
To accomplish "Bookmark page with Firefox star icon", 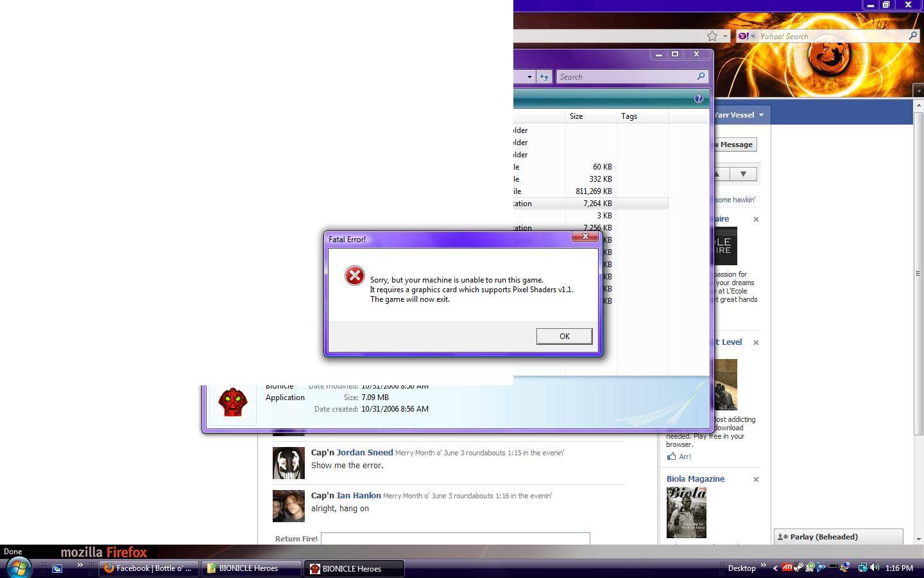I will pyautogui.click(x=712, y=36).
